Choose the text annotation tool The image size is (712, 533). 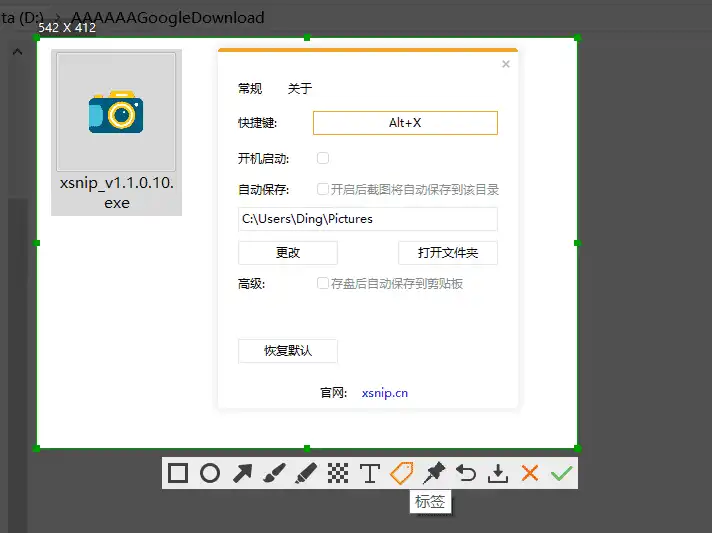coord(370,473)
